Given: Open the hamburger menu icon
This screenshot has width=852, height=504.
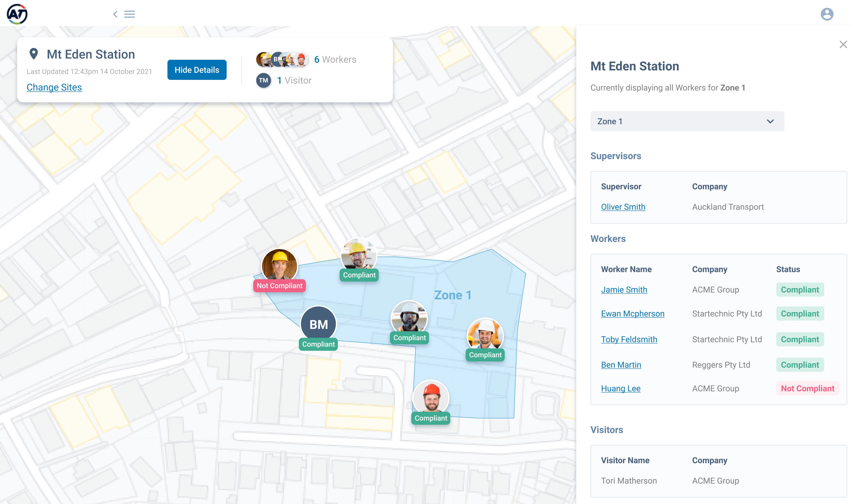Looking at the screenshot, I should tap(129, 14).
